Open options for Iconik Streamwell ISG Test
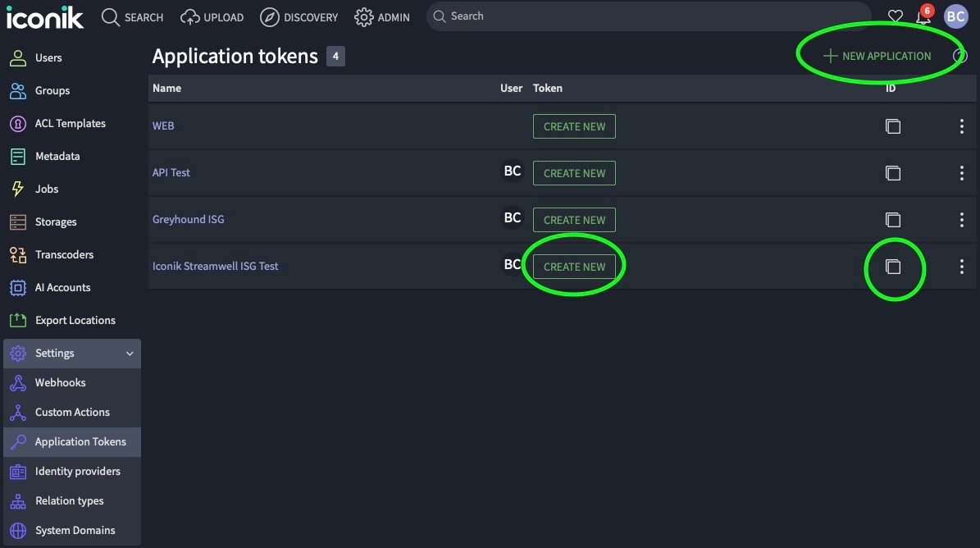The height and width of the screenshot is (548, 980). tap(961, 267)
